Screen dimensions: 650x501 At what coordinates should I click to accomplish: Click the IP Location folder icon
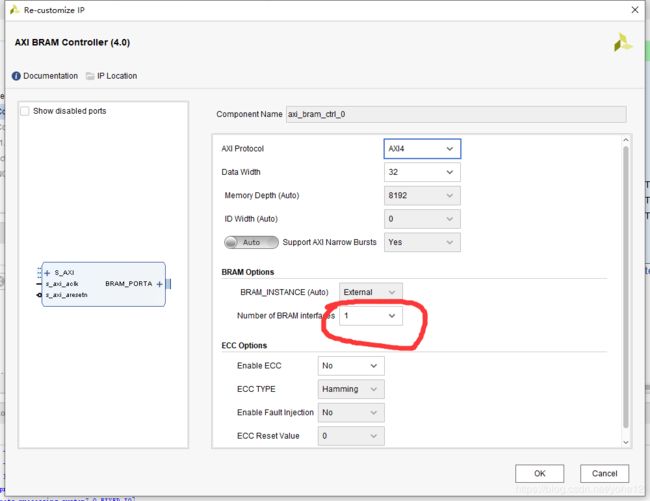[x=90, y=76]
